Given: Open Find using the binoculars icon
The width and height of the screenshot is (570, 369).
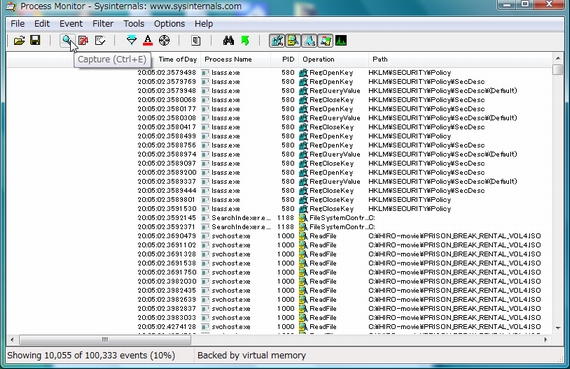Looking at the screenshot, I should pos(228,40).
